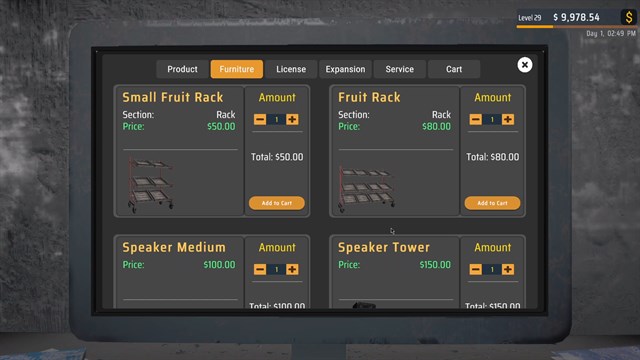The image size is (640, 360).
Task: Click the Day 1, 02:49 PM clock
Action: (x=611, y=33)
